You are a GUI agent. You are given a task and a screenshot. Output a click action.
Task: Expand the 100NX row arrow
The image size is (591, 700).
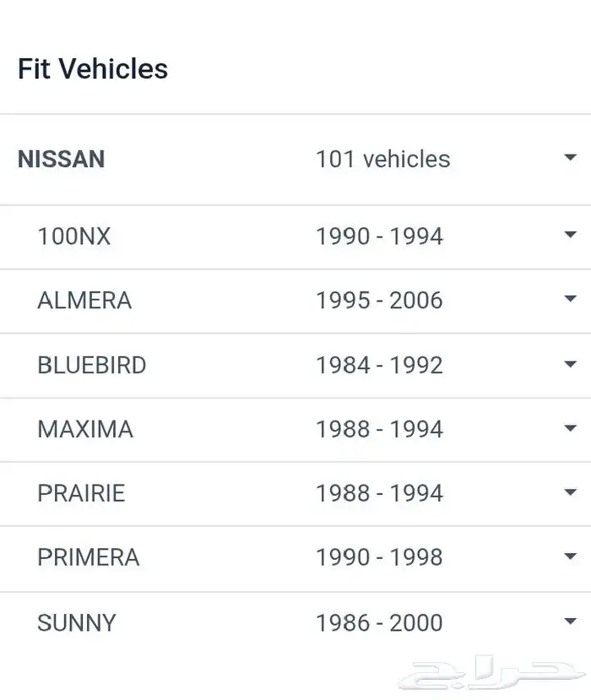coord(570,236)
